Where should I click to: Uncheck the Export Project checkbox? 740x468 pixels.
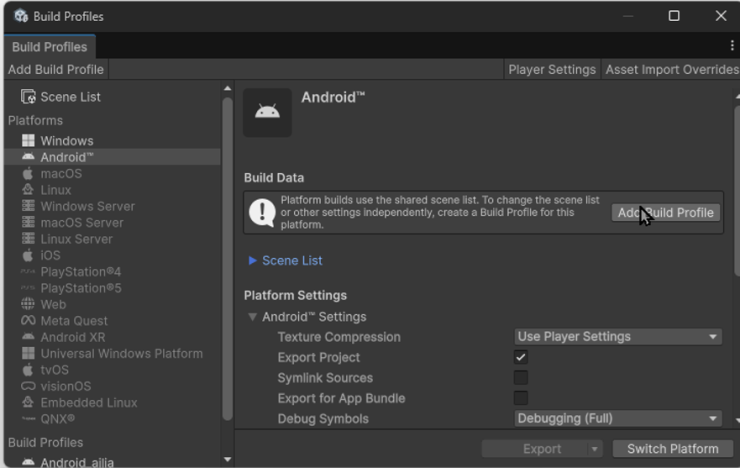pyautogui.click(x=520, y=357)
